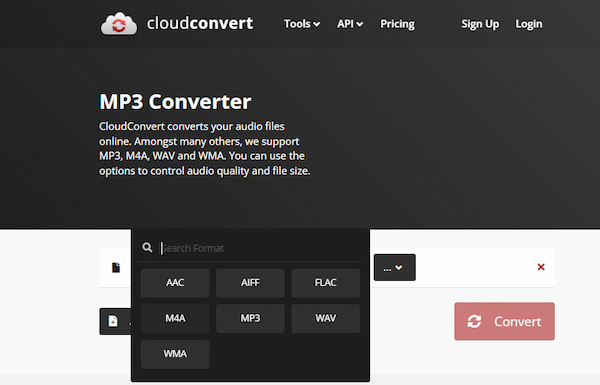Click the MP3 Converter heading
The width and height of the screenshot is (600, 385).
(x=175, y=102)
